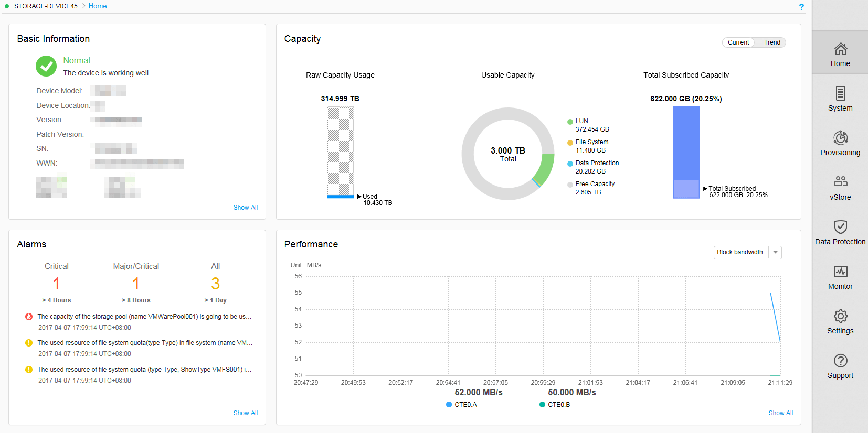Image resolution: width=868 pixels, height=433 pixels.
Task: Click the blue help question mark
Action: (801, 7)
